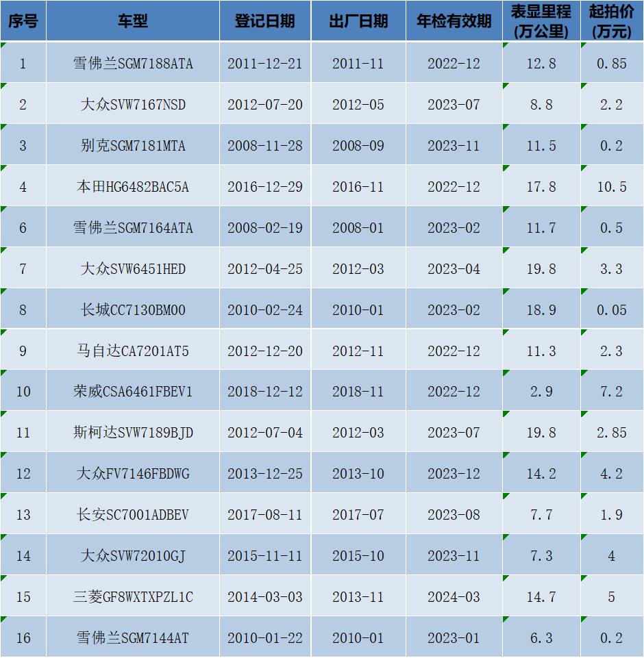Select mileage value 17.8
The image size is (644, 658).
541,186
